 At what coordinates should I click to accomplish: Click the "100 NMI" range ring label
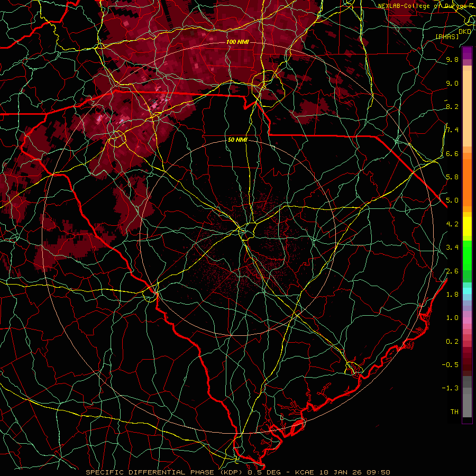(237, 42)
